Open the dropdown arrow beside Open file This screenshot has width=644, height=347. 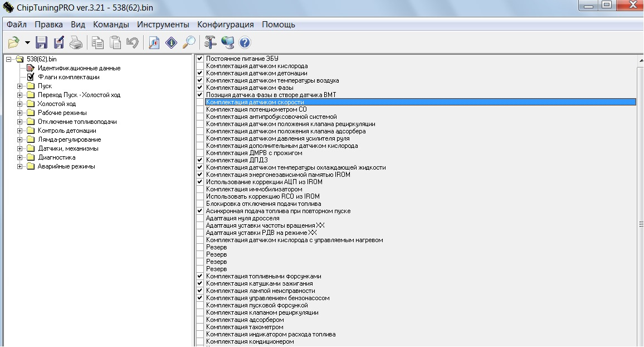(x=27, y=42)
